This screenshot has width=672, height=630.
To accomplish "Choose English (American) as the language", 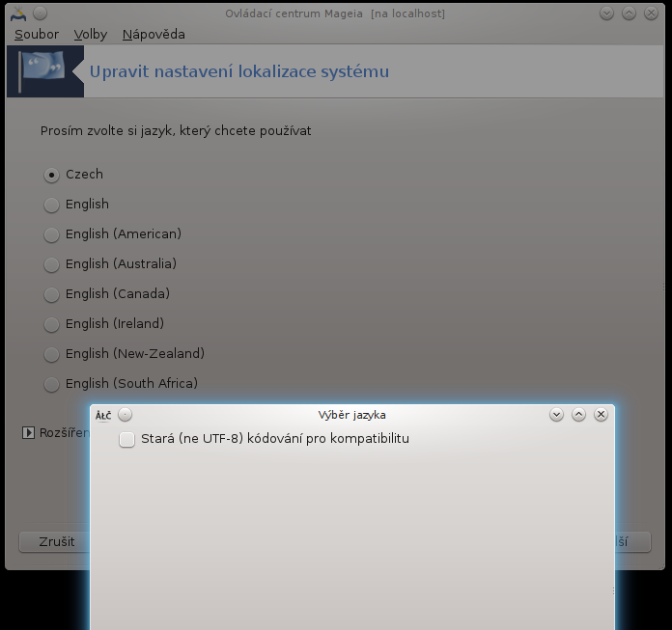I will point(51,234).
